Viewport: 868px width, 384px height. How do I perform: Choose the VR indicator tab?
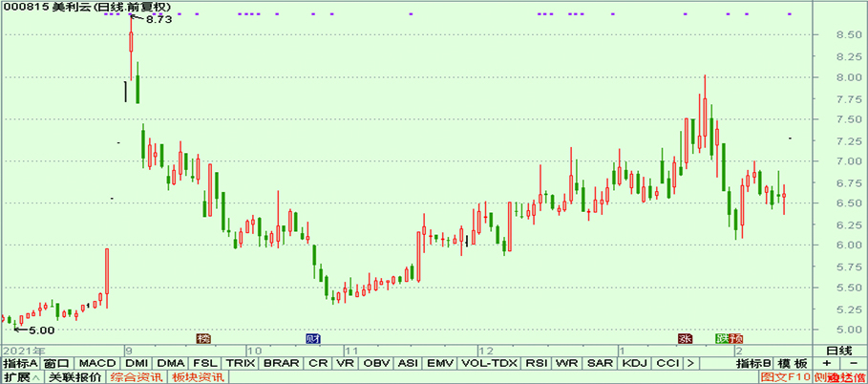pos(346,364)
